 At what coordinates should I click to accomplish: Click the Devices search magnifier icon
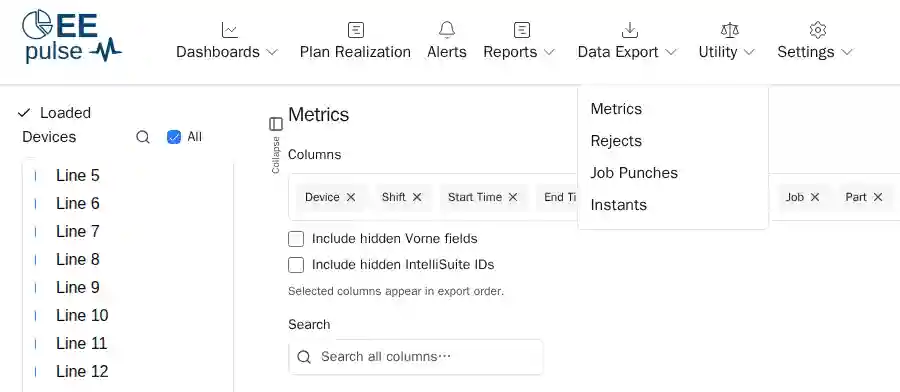tap(143, 137)
